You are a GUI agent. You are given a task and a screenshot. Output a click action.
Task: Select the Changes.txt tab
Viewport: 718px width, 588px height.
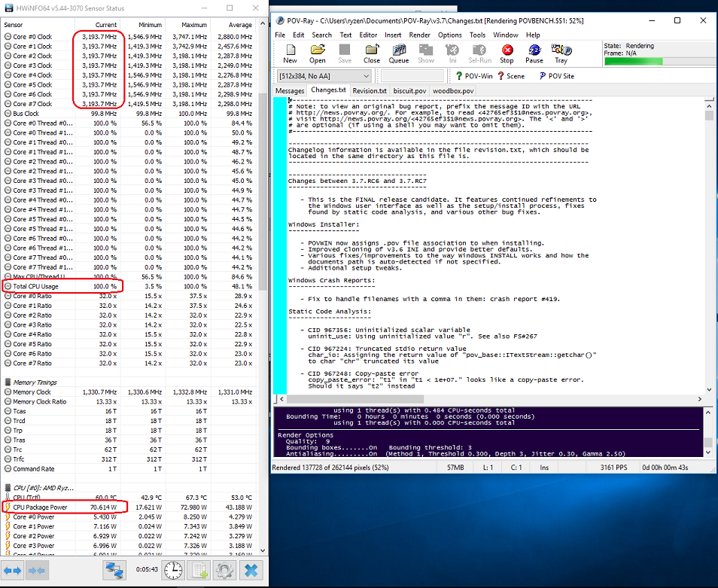(328, 90)
